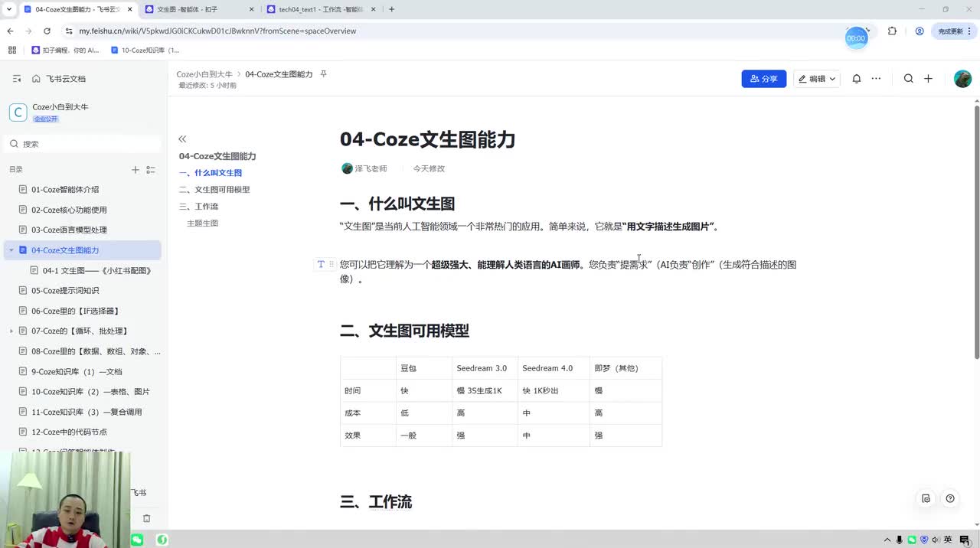The height and width of the screenshot is (548, 980).
Task: Open browser profile account icon
Action: (920, 31)
